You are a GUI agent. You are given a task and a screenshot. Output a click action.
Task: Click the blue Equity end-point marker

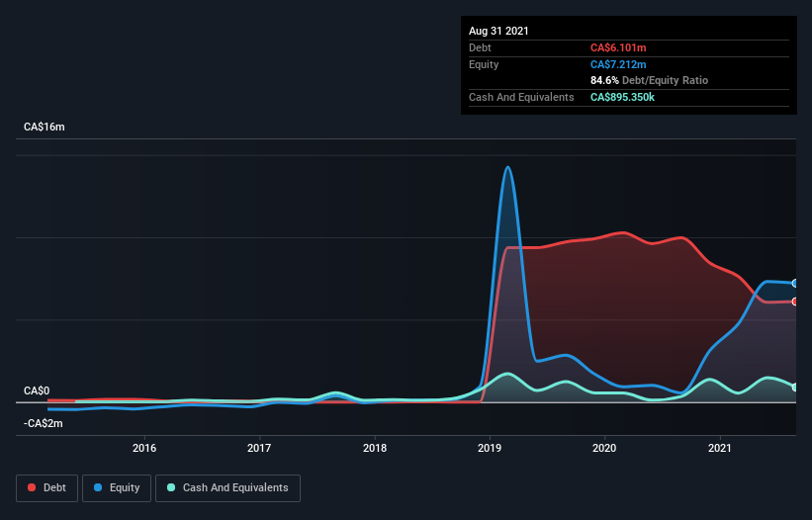(795, 283)
